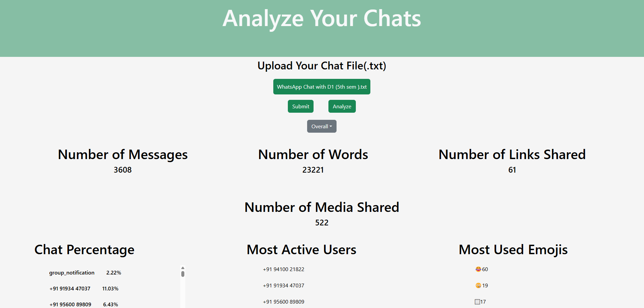Click the Number of Links Shared heading
This screenshot has width=644, height=308.
point(512,155)
